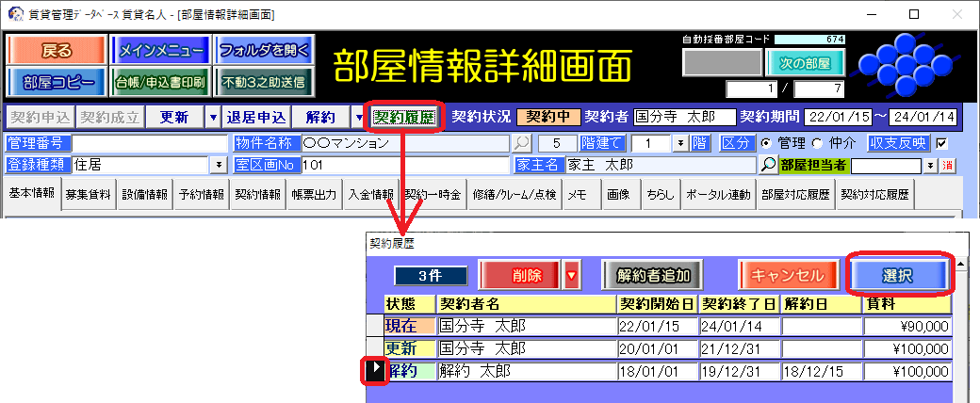This screenshot has height=403, width=980.
Task: Open the メインメニュー main menu
Action: [x=158, y=50]
